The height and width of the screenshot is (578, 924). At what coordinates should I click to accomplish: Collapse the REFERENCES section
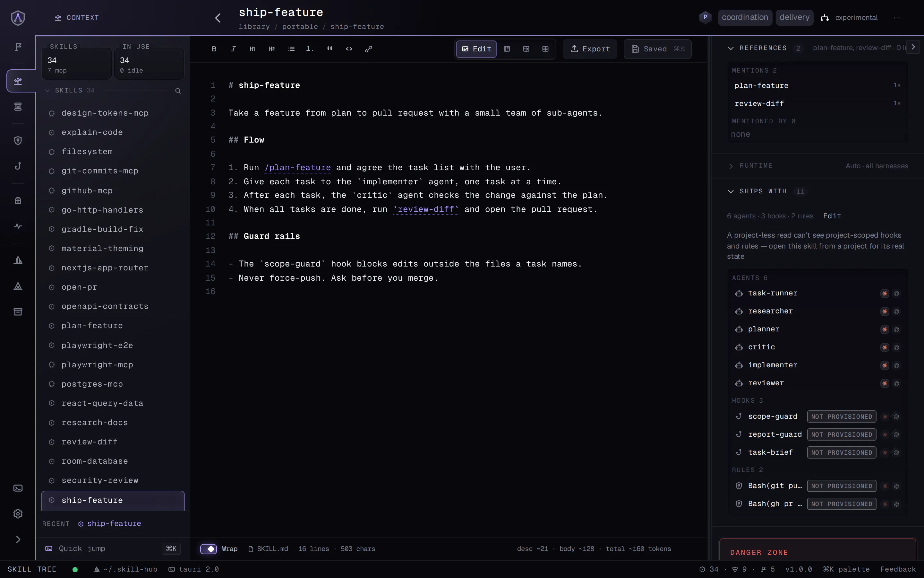731,48
